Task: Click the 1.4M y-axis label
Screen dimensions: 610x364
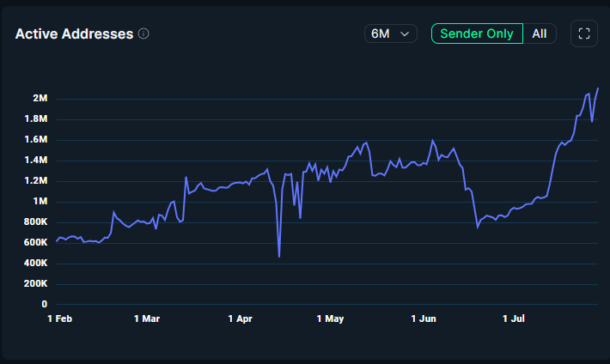Action: [36, 160]
